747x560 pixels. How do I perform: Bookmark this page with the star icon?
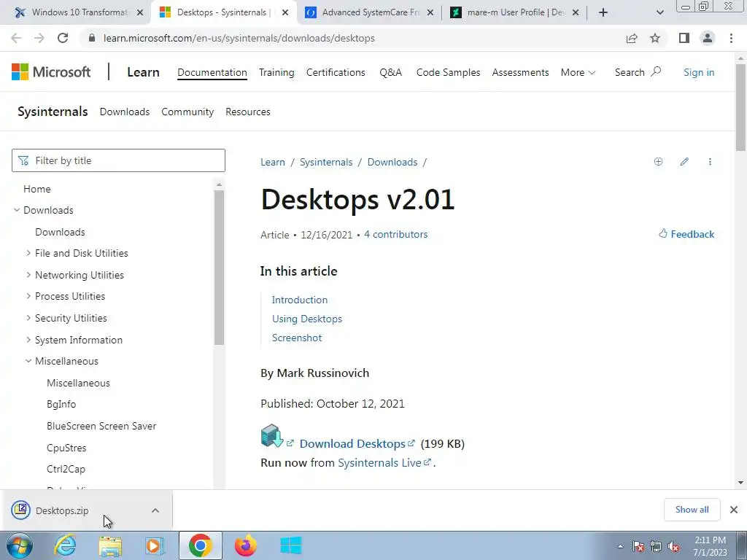(x=655, y=38)
